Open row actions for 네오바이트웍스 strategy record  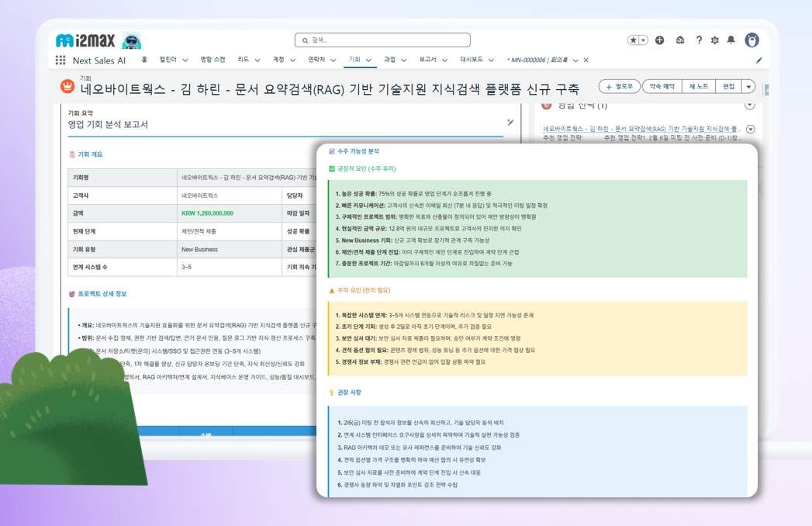[x=751, y=129]
